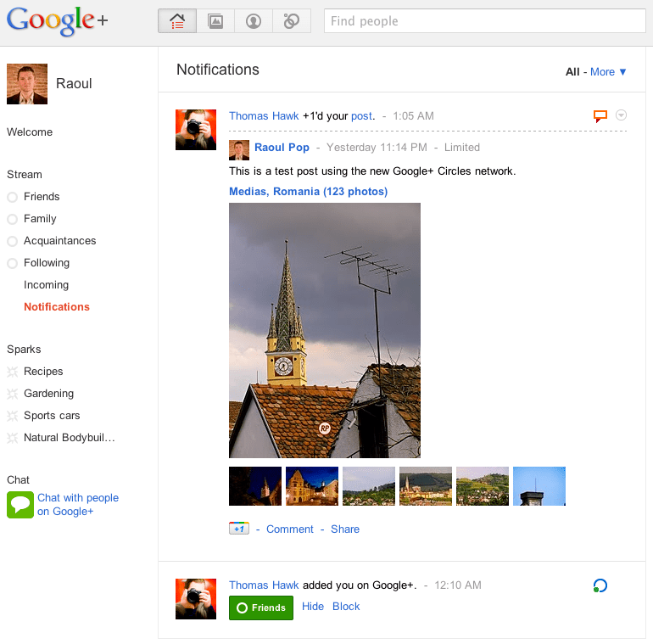The height and width of the screenshot is (644, 653).
Task: Open Incoming in the Stream sidebar
Action: pos(46,285)
